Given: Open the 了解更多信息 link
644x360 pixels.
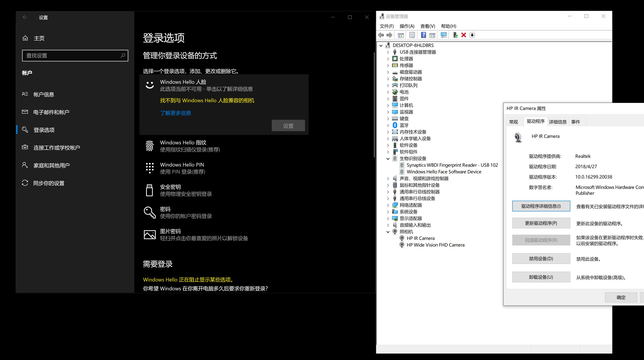Looking at the screenshot, I should tap(176, 113).
